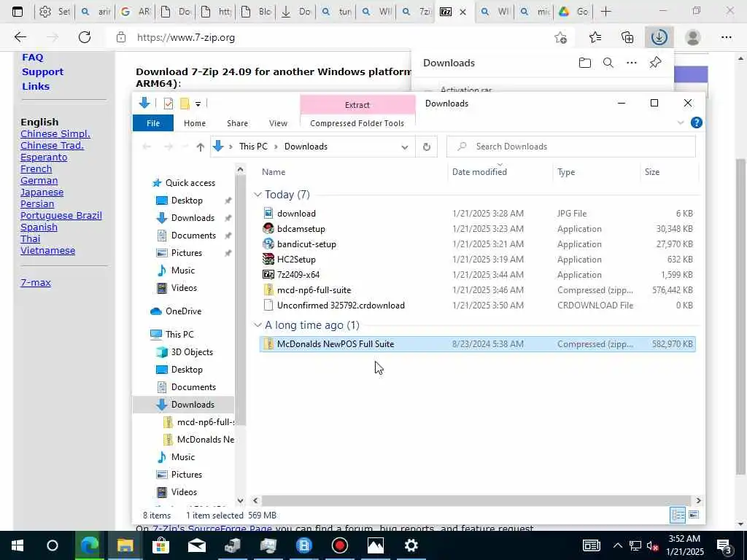Viewport: 747px width, 560px height.
Task: Open new Edge tab
Action: click(605, 12)
